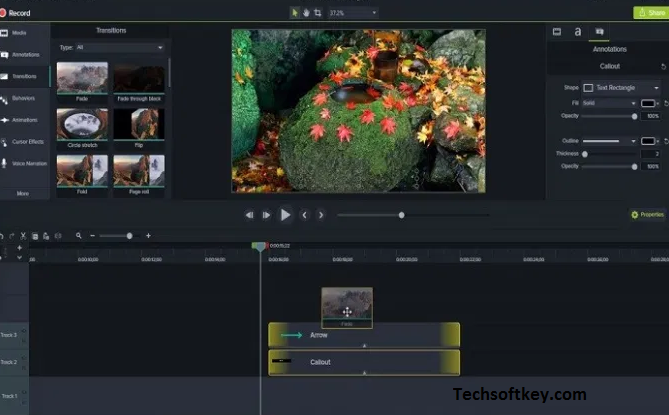Screen dimensions: 669x415
Task: Open the Animations tab in the sidebar
Action: click(25, 120)
